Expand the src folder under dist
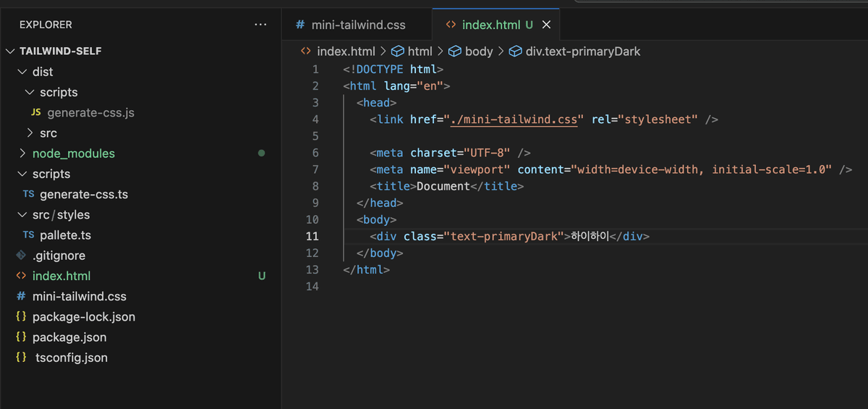 (x=30, y=133)
